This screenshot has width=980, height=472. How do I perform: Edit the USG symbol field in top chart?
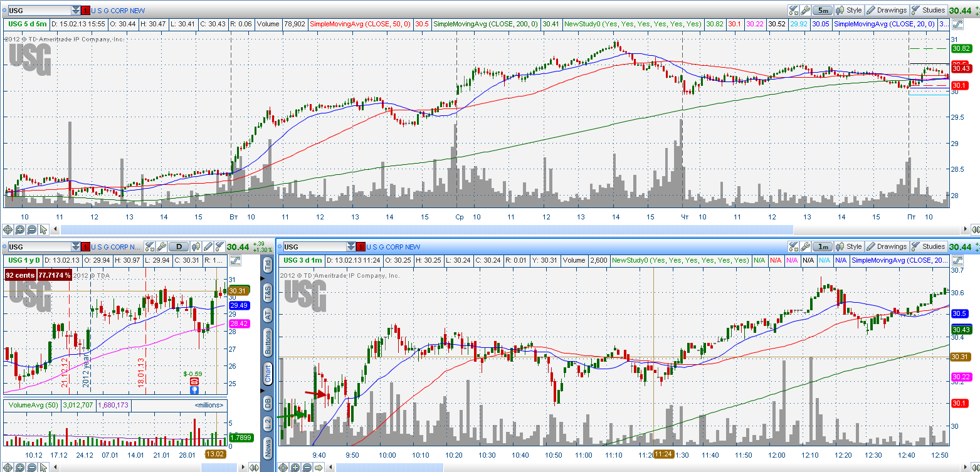(x=38, y=10)
